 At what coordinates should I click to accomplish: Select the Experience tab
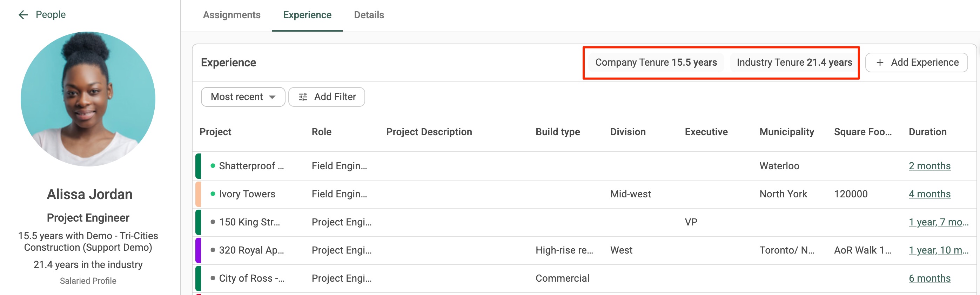(x=307, y=15)
